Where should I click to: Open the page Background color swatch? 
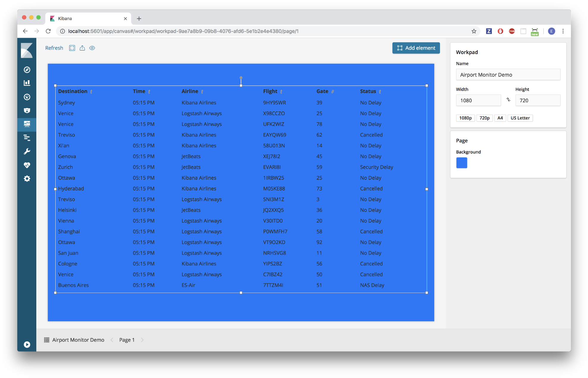tap(461, 163)
